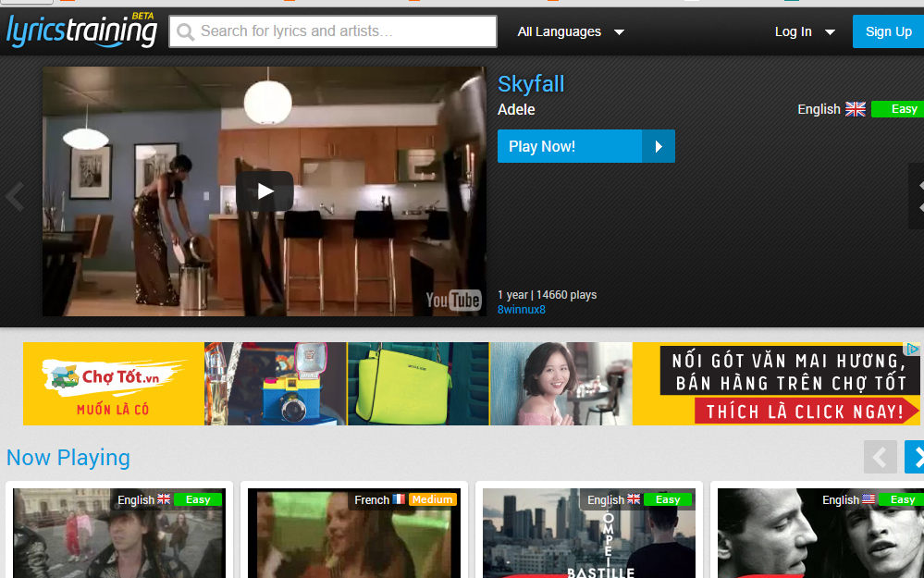924x578 pixels.
Task: Click the UK flag next to English in the Skyfall panel
Action: point(855,109)
